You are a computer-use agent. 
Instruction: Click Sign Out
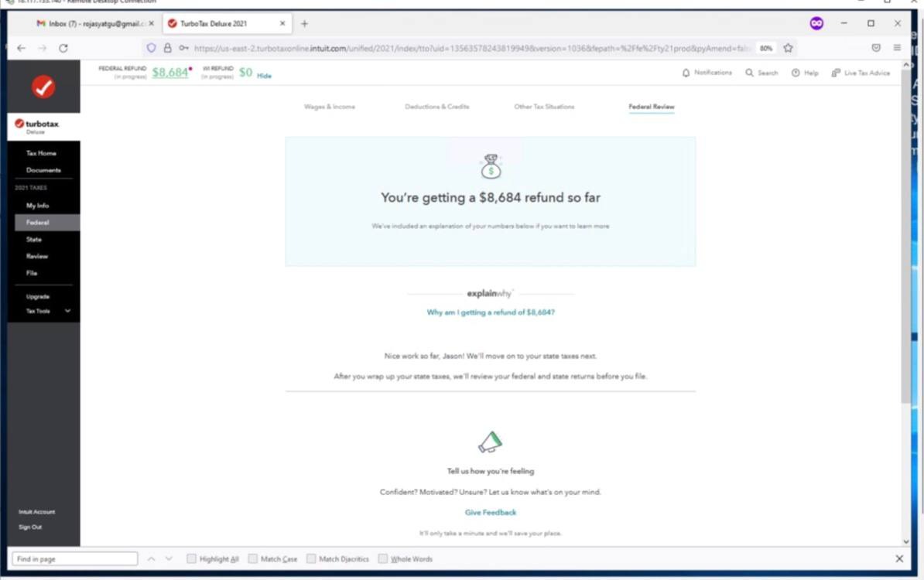click(30, 527)
